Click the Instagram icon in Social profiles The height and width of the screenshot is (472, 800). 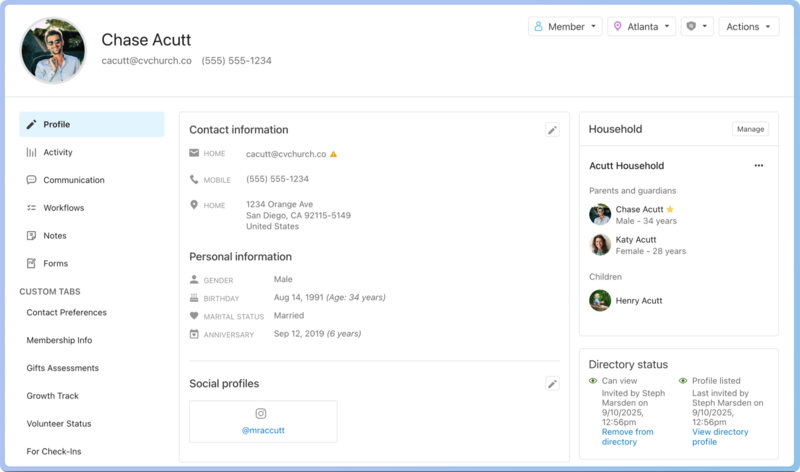click(261, 414)
